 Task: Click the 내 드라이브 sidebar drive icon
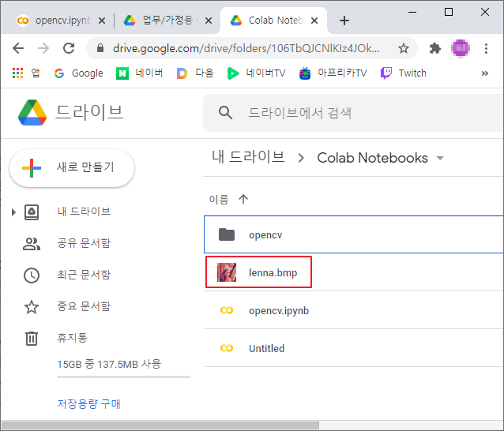click(32, 212)
